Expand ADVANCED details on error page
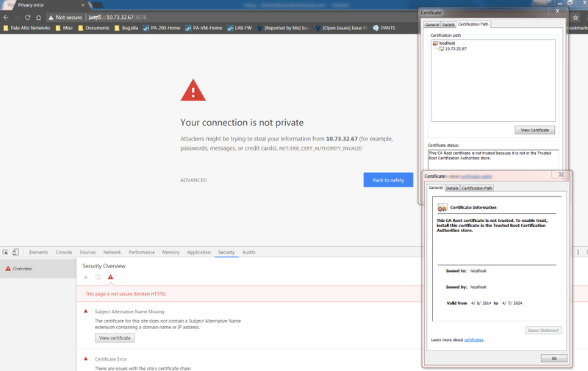This screenshot has width=588, height=371. [x=193, y=180]
